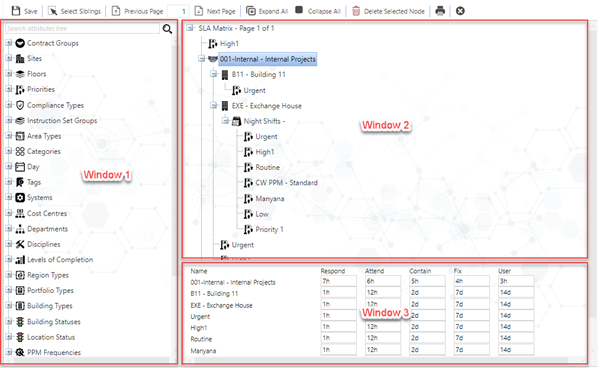This screenshot has width=600, height=368.
Task: Click the Expand All icon
Action: pyautogui.click(x=251, y=11)
